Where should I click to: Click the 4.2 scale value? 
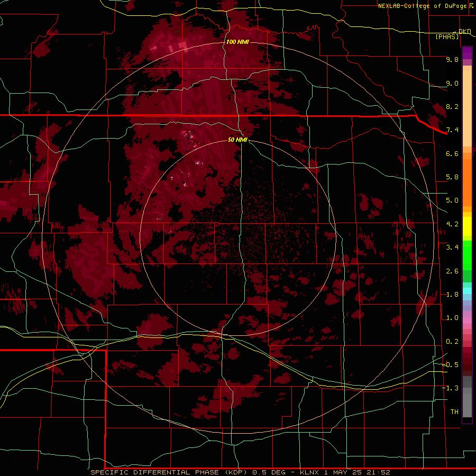tap(452, 224)
